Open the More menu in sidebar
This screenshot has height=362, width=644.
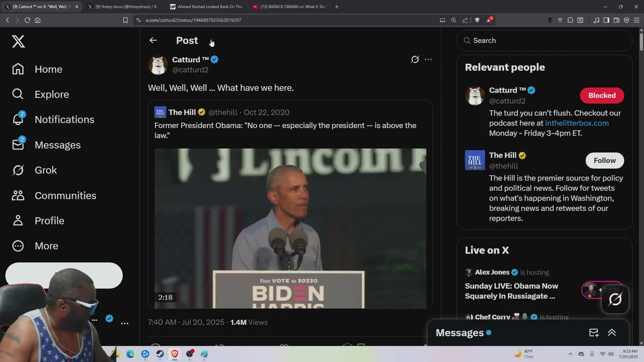(35, 246)
